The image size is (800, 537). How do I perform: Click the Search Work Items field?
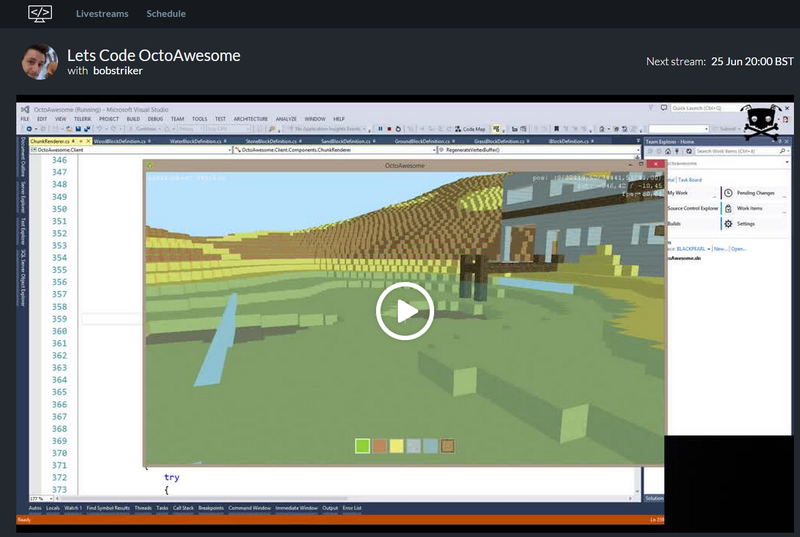pos(741,151)
